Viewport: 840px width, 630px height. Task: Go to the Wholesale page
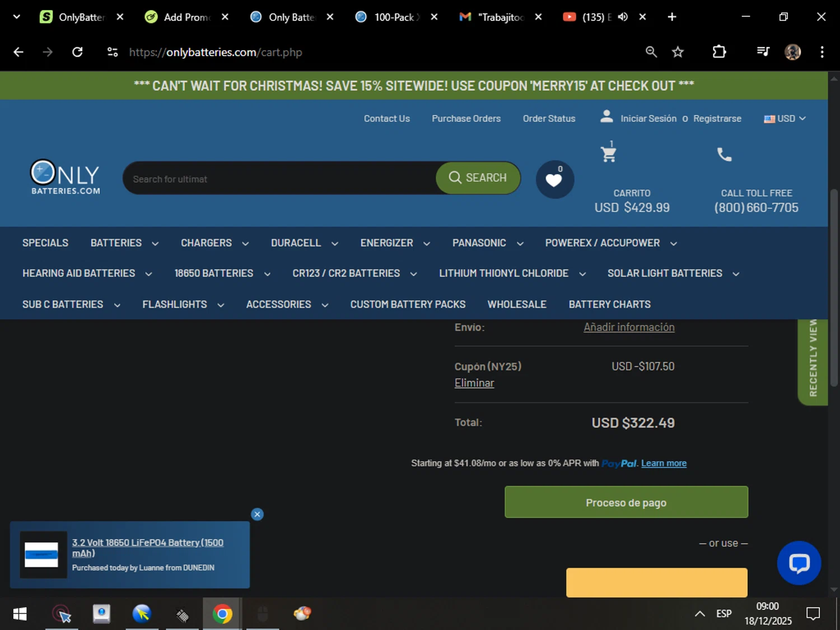coord(517,305)
